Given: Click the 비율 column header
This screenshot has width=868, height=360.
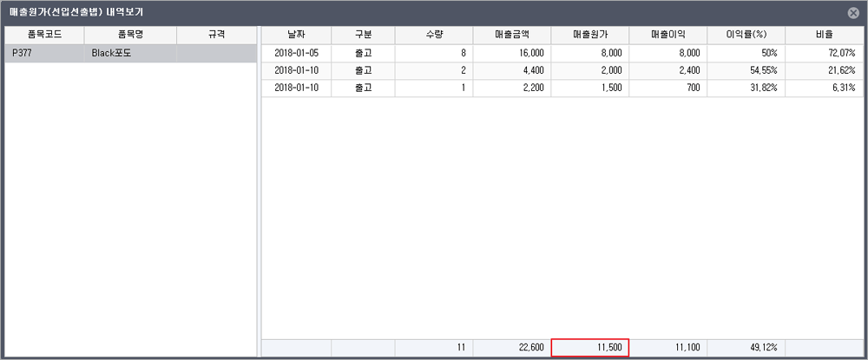Looking at the screenshot, I should click(824, 35).
